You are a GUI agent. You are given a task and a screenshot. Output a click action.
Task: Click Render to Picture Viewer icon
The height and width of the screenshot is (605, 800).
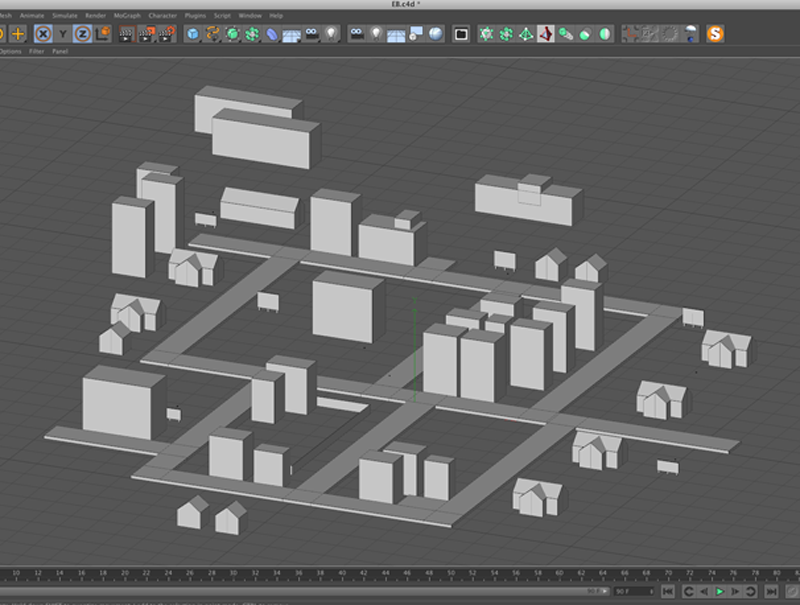click(x=146, y=34)
